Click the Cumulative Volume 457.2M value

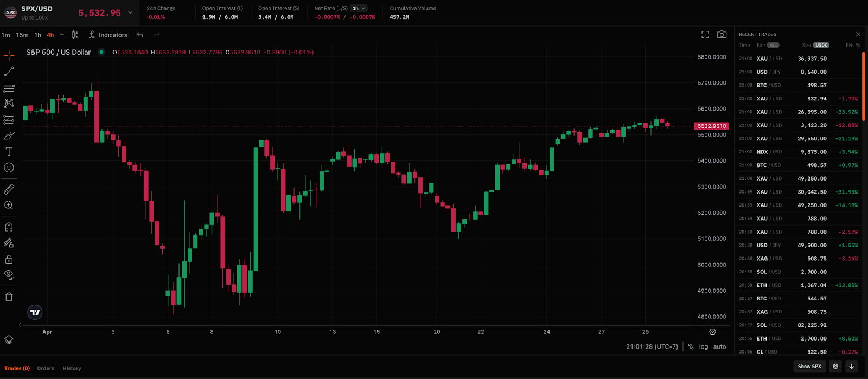point(399,17)
